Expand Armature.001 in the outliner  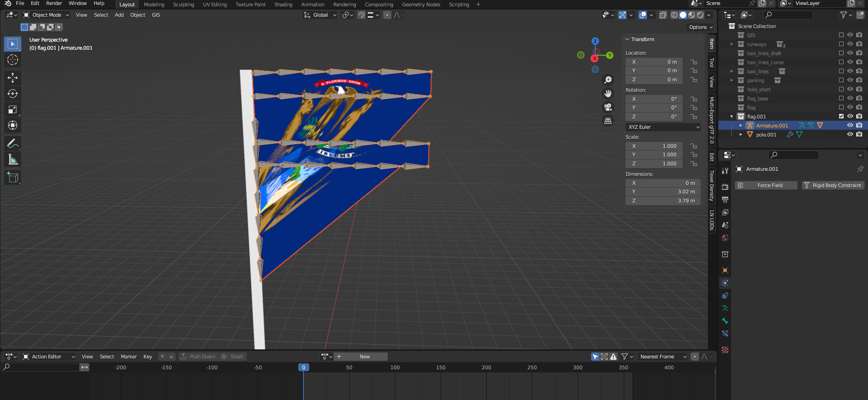tap(740, 126)
